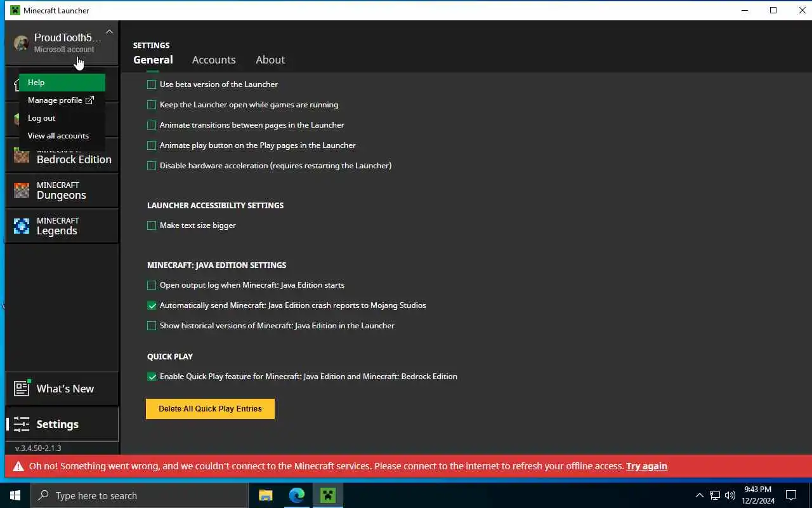Click Launcher Accessibility Settings heading
The image size is (812, 508).
pyautogui.click(x=215, y=206)
